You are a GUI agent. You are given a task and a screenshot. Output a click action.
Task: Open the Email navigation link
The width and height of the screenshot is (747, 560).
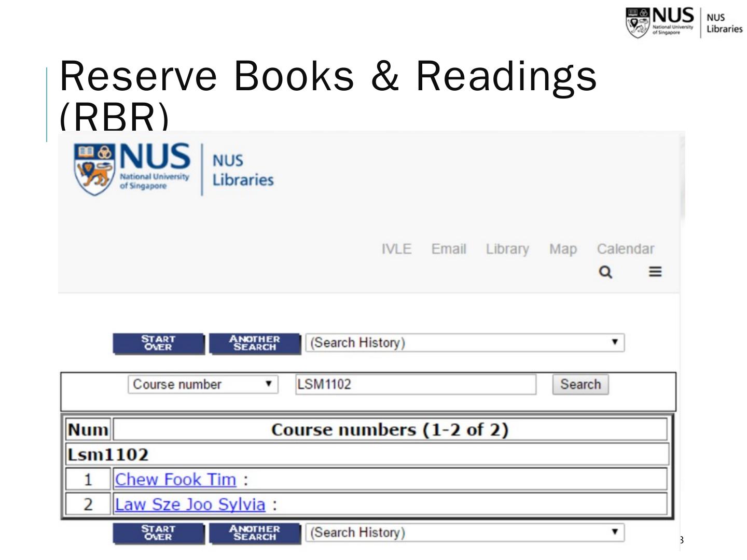(x=449, y=249)
